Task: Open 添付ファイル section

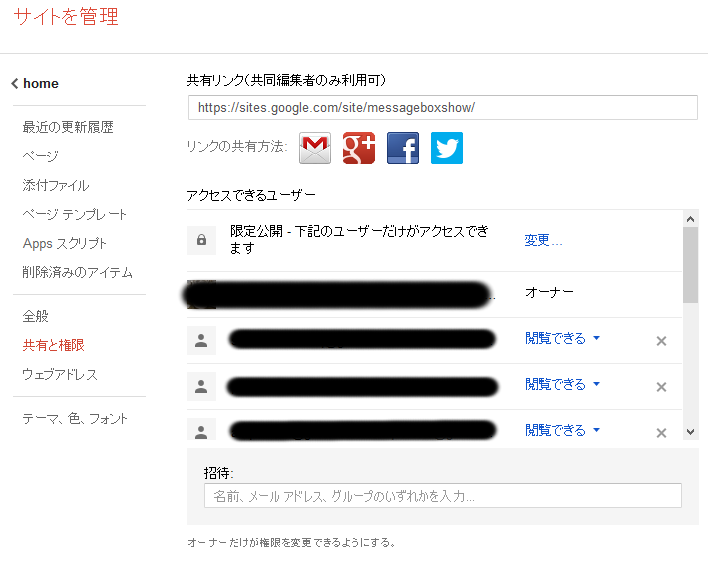Action: point(56,185)
